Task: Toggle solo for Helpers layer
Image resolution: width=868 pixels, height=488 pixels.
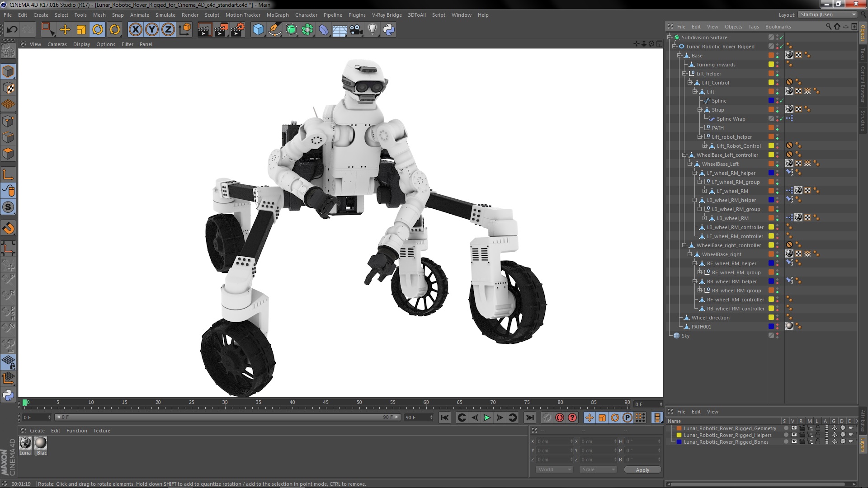Action: click(786, 435)
